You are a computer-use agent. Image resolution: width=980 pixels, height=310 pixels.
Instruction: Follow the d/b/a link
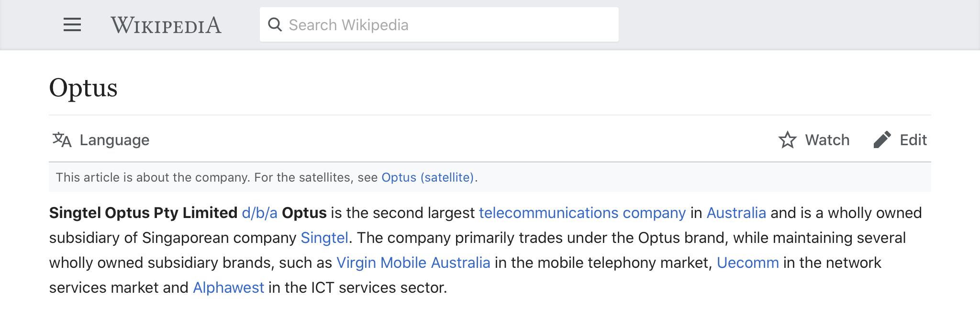click(x=260, y=213)
